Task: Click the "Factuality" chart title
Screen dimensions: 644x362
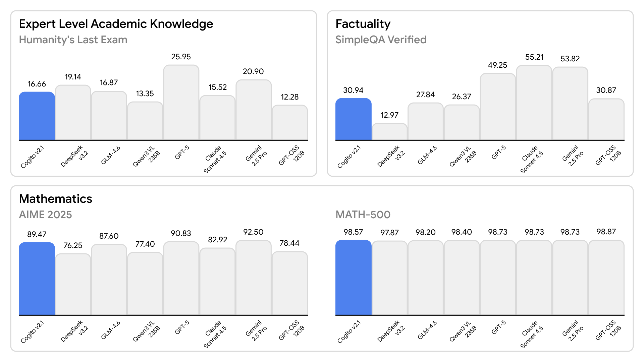Action: (363, 24)
